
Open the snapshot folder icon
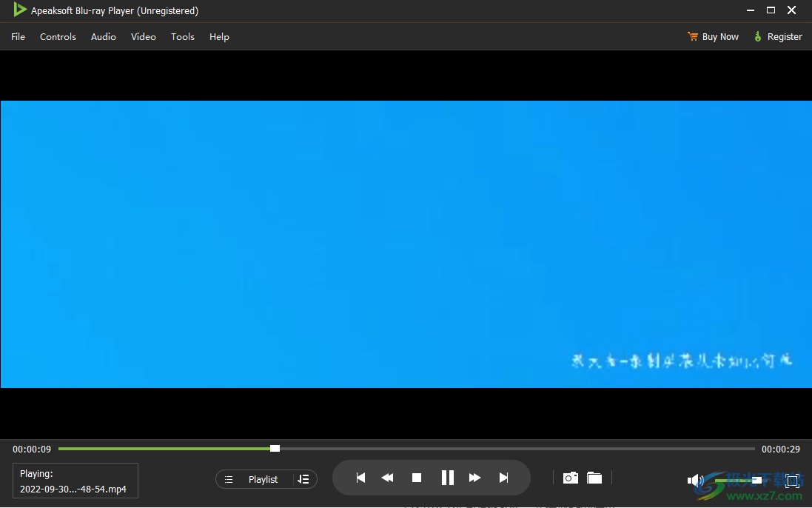click(594, 478)
